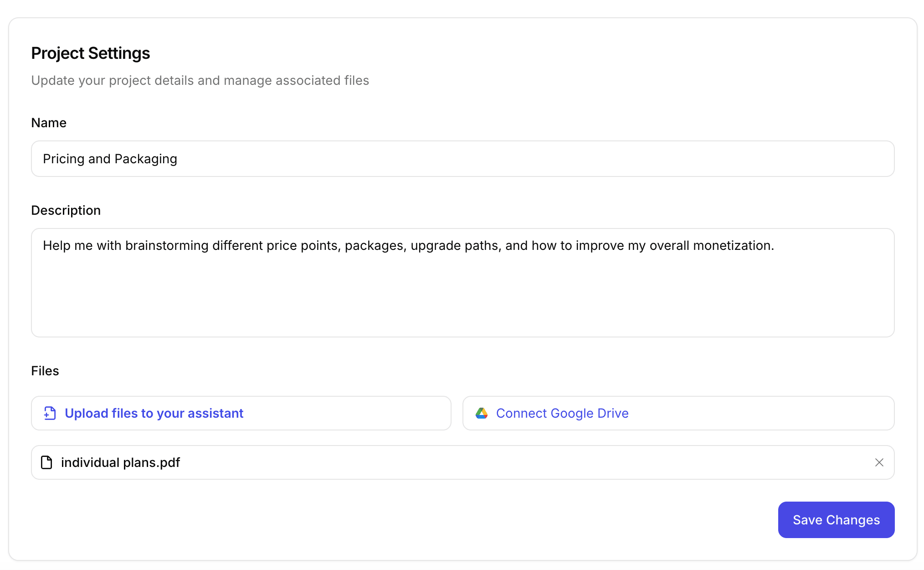
Task: Click the Description field label
Action: [66, 210]
